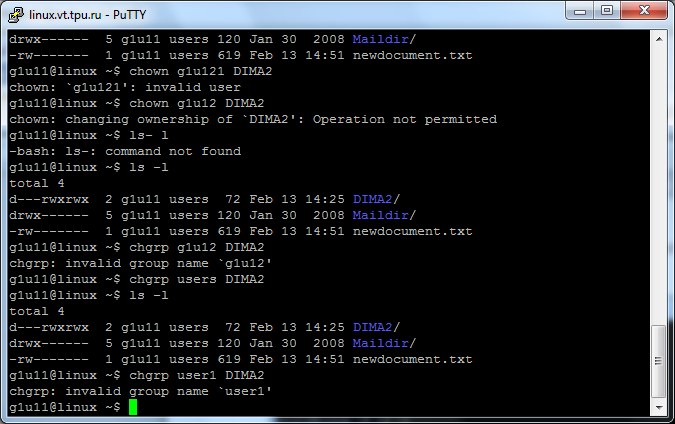The height and width of the screenshot is (424, 675).
Task: Click the last newdocument.txt file name
Action: click(x=412, y=359)
